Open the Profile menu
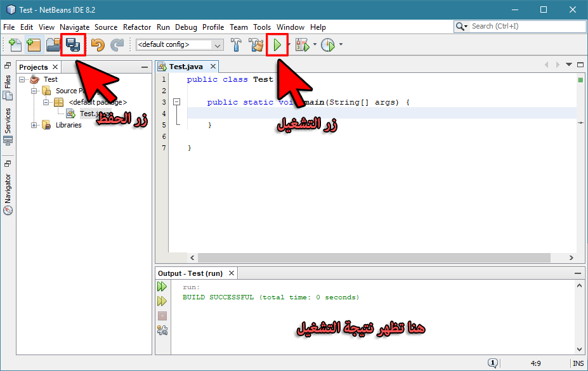The image size is (588, 371). (213, 27)
